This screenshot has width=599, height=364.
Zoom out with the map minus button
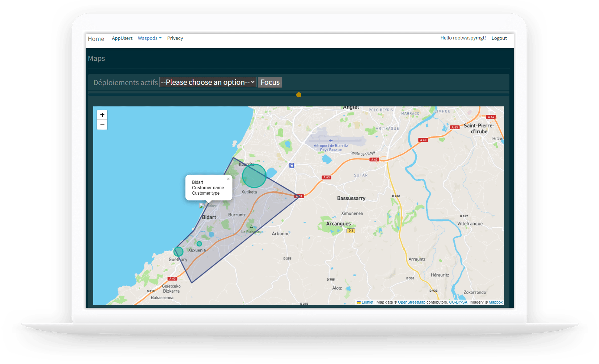102,125
